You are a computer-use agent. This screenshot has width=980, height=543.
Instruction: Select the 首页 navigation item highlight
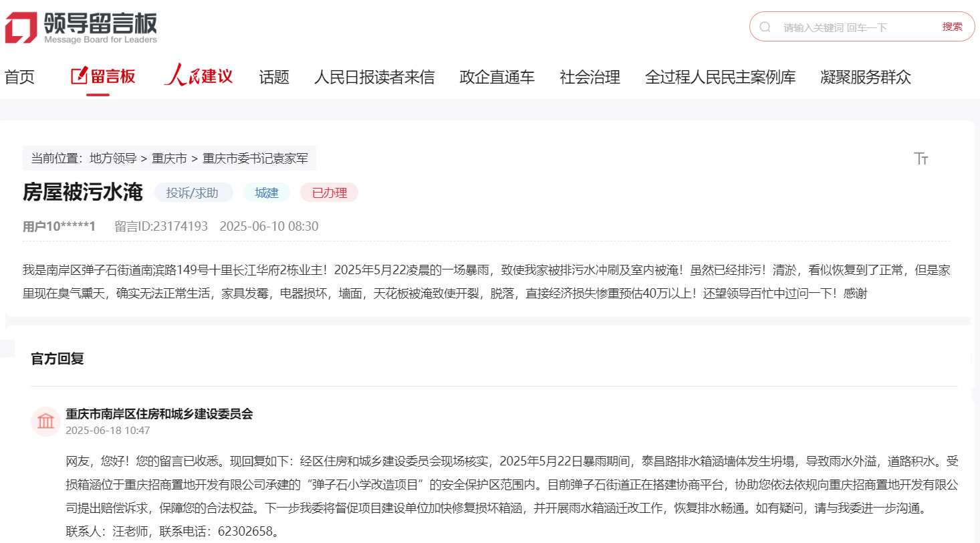19,77
